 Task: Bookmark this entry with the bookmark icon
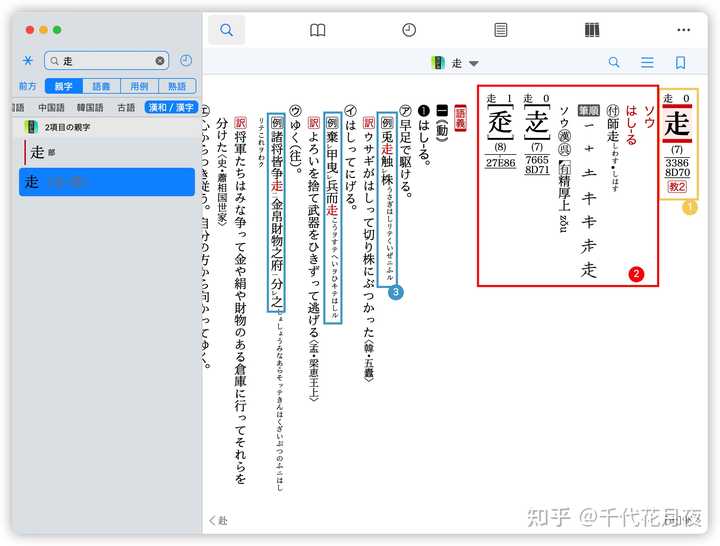click(x=680, y=62)
